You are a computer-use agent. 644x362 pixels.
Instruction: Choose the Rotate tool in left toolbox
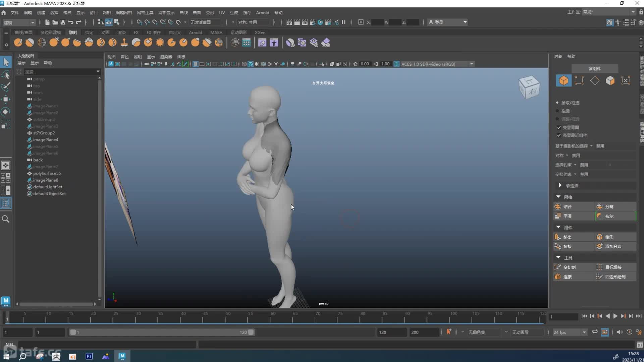pos(6,112)
